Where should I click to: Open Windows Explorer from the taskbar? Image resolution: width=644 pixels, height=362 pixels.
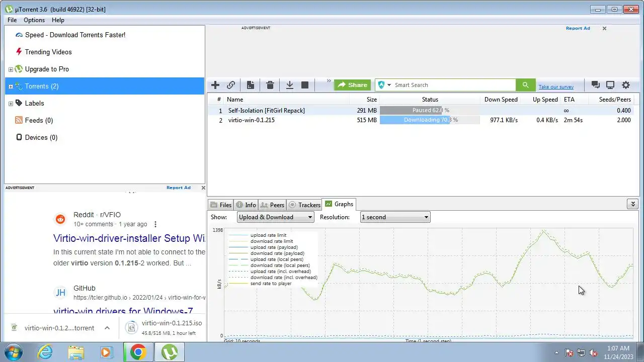(x=76, y=352)
